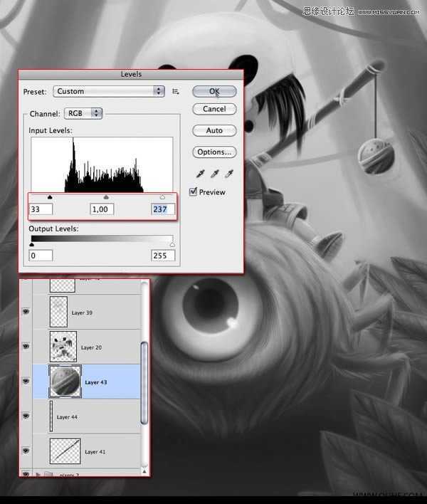
Task: Select Layer 39 thumbnail
Action: coord(58,312)
